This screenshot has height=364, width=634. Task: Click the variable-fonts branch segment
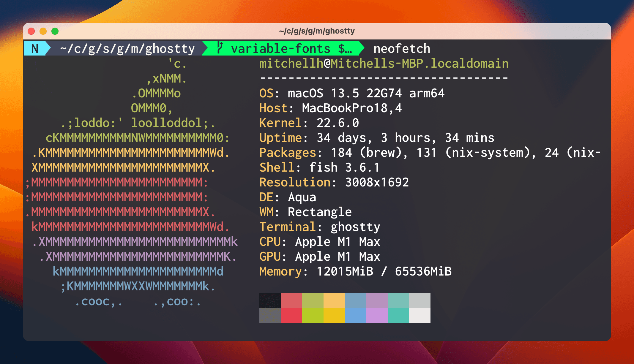click(284, 48)
